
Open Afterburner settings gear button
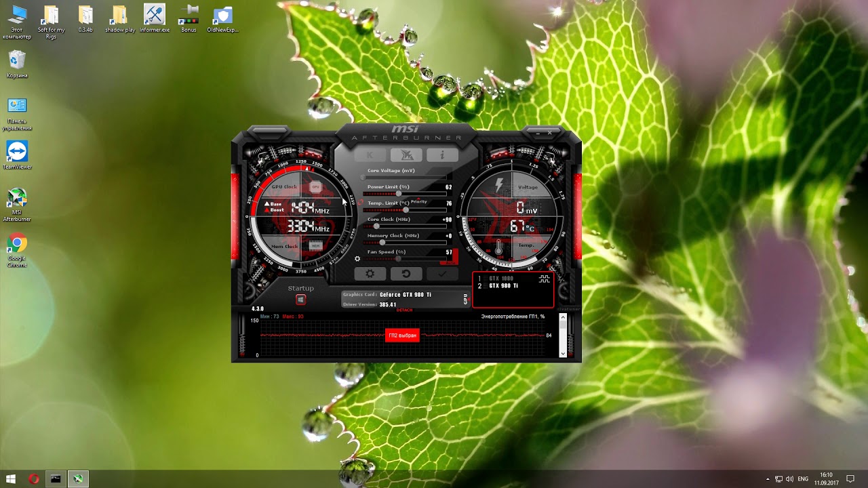tap(370, 274)
